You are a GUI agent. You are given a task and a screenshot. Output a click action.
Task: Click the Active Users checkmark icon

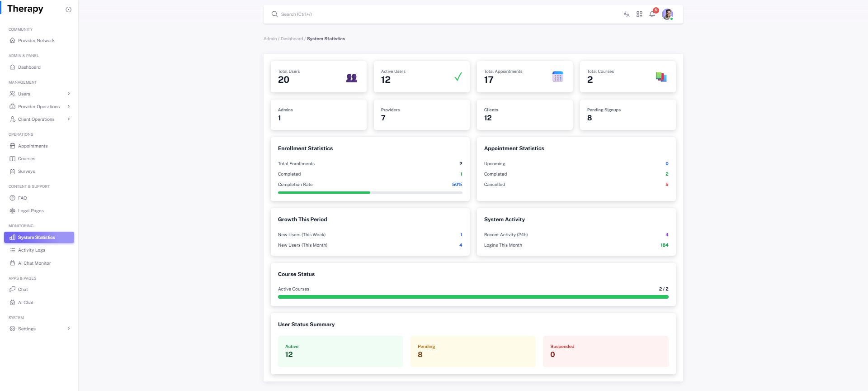(458, 77)
